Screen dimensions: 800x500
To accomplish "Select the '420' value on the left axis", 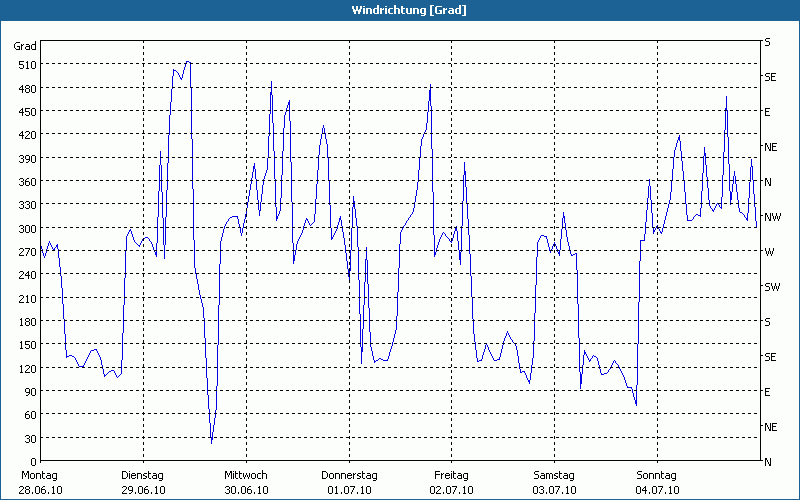I will tap(28, 135).
